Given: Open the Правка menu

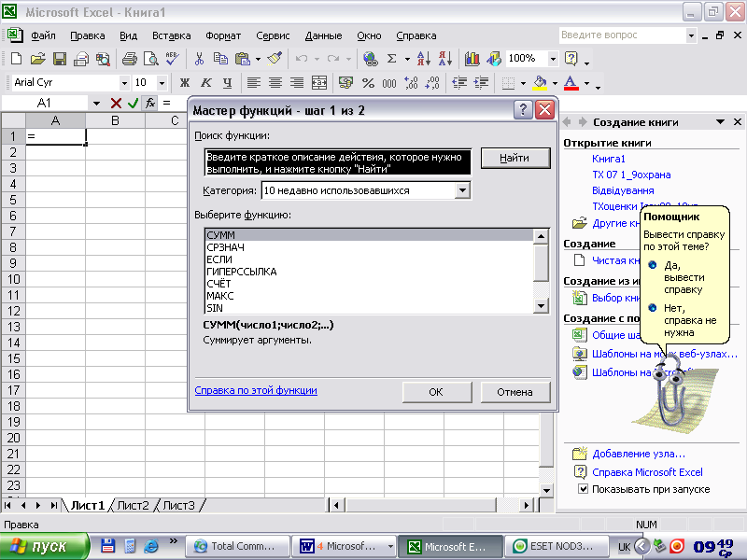Looking at the screenshot, I should pos(87,35).
